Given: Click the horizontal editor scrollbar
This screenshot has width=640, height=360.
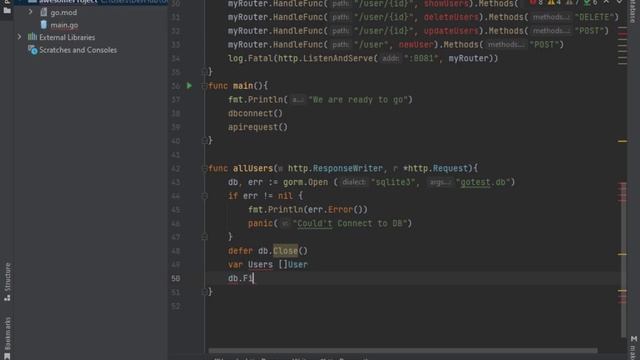Looking at the screenshot, I should click(402, 351).
